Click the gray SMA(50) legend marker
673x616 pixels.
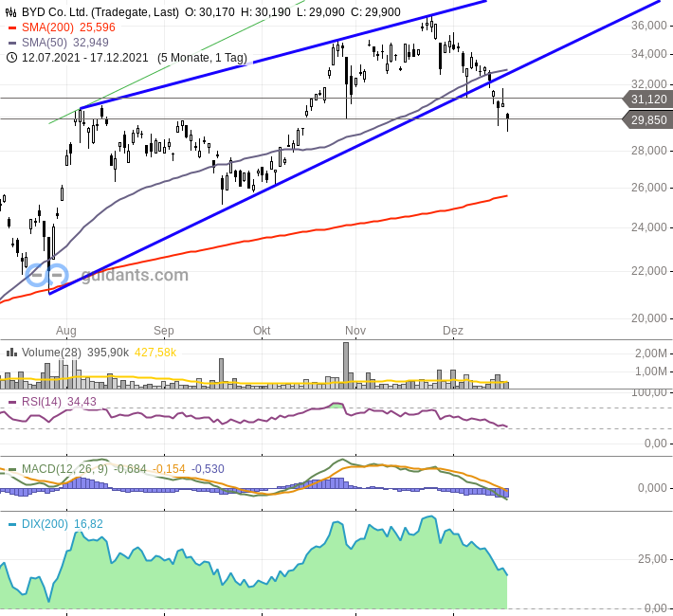point(12,43)
